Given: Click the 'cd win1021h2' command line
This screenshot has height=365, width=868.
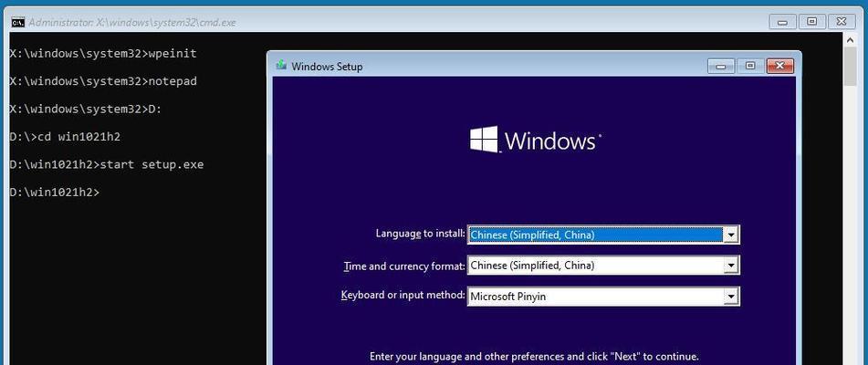Looking at the screenshot, I should (x=65, y=137).
